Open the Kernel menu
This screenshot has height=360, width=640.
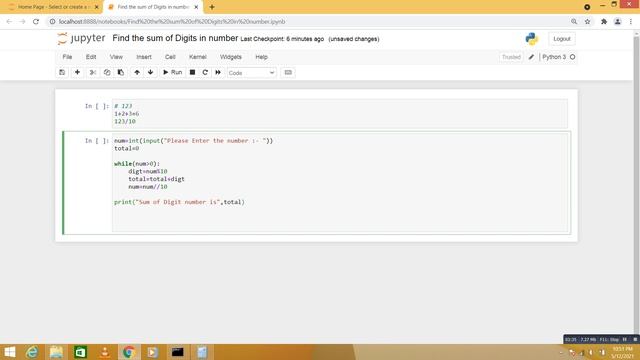pos(198,57)
